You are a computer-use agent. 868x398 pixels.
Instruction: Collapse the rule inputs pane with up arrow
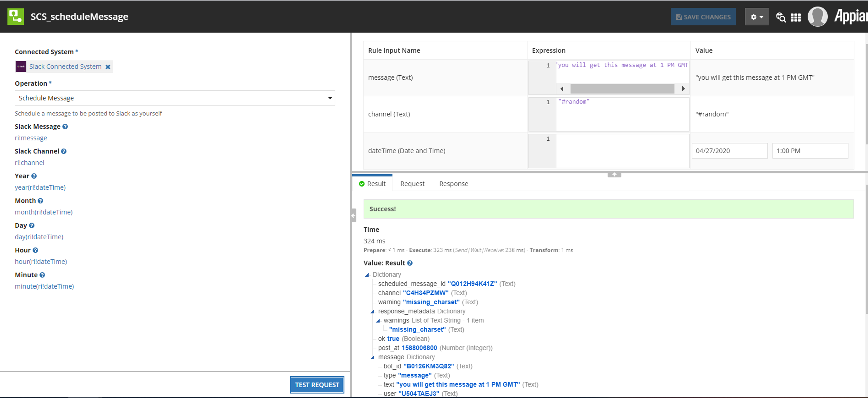614,174
